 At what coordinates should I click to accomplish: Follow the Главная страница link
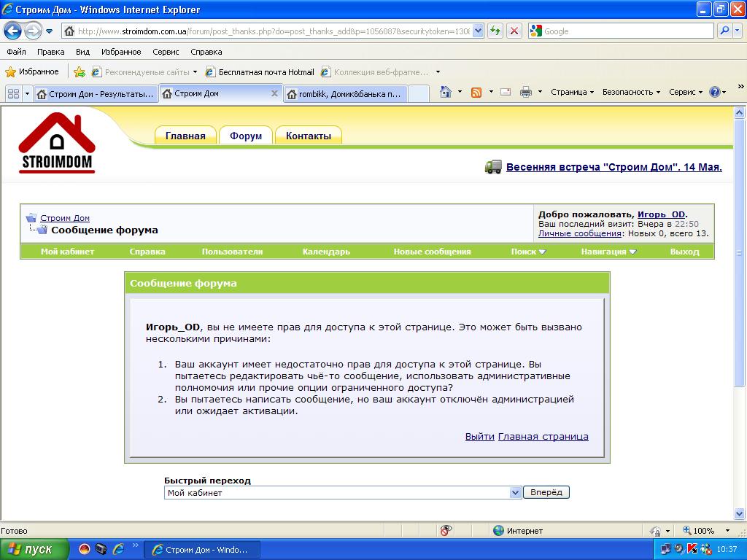point(543,436)
